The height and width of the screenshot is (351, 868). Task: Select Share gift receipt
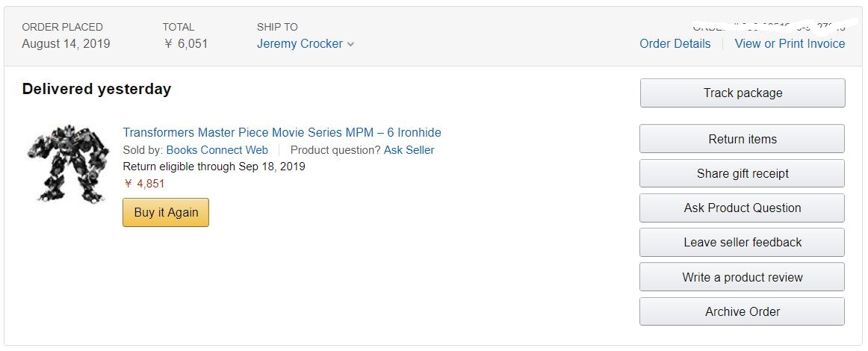point(742,173)
